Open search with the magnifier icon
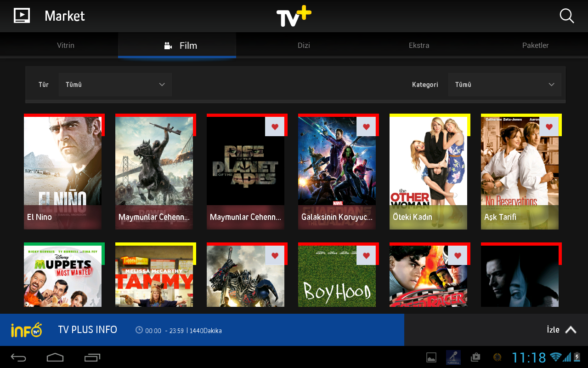This screenshot has height=368, width=588. click(x=567, y=16)
